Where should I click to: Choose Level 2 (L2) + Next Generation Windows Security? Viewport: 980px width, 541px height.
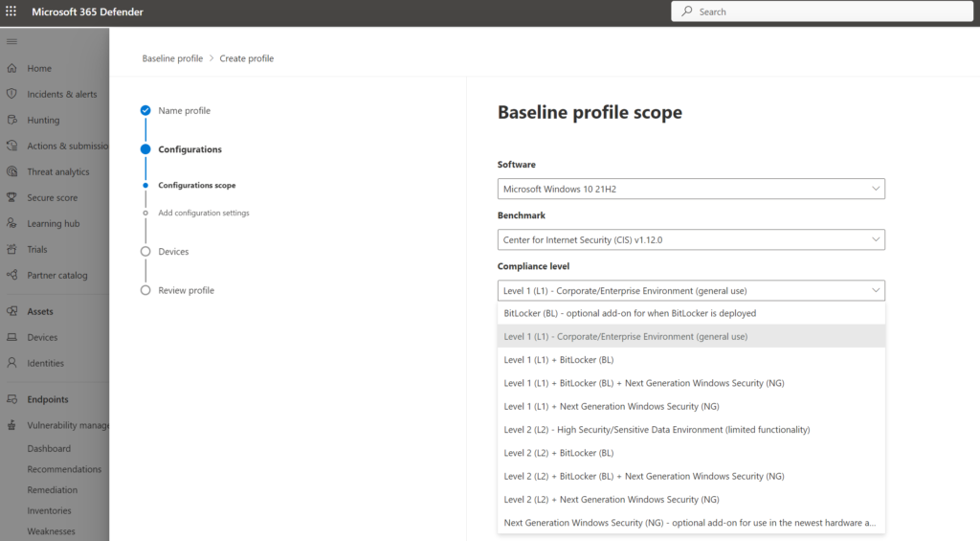point(691,499)
